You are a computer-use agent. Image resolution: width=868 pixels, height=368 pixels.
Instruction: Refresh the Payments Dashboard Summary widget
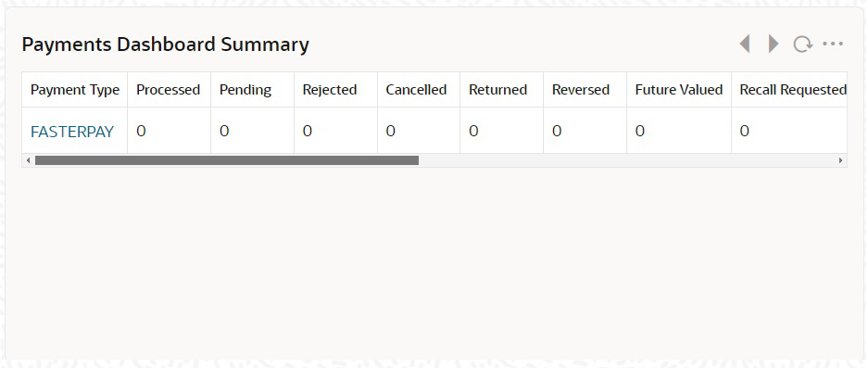pos(802,44)
